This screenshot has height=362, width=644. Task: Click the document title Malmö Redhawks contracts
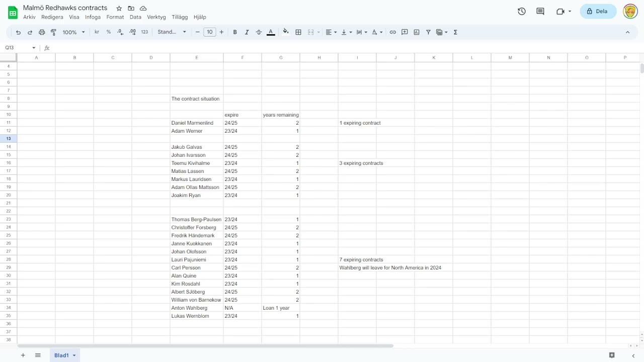pos(65,8)
